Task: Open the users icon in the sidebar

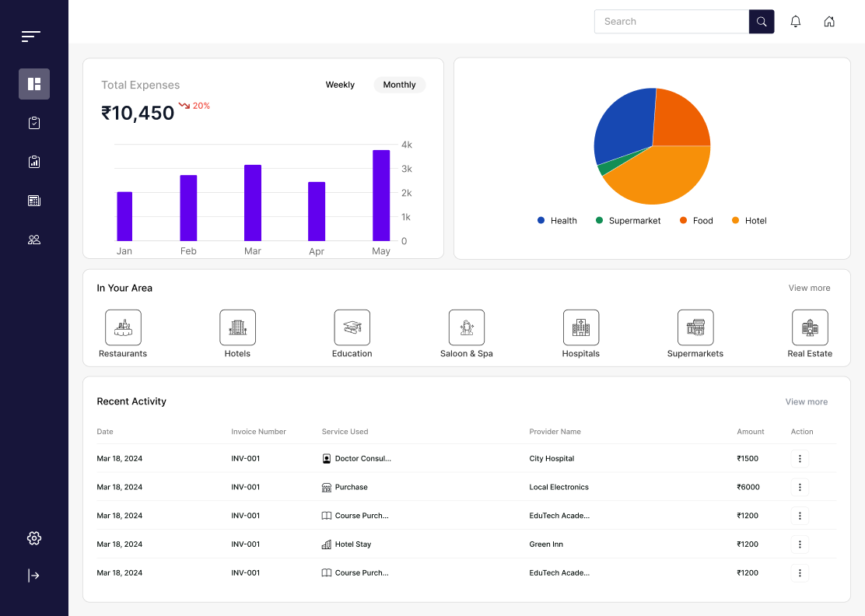Action: click(x=33, y=239)
